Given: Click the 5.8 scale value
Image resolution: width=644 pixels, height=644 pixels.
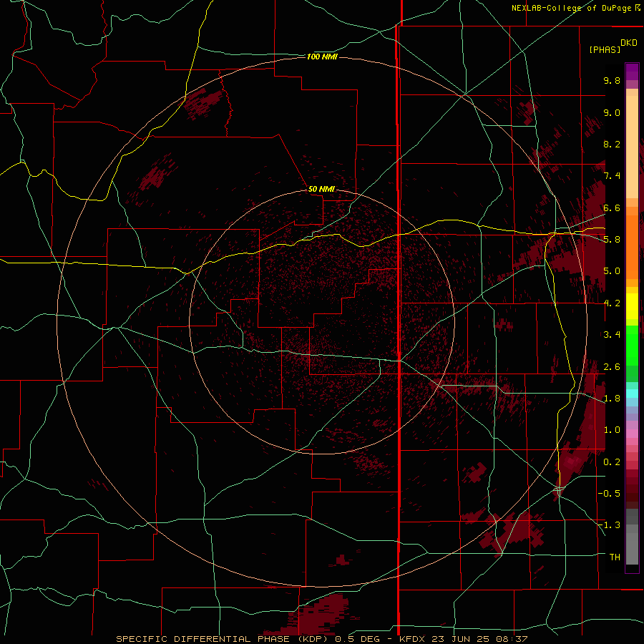Looking at the screenshot, I should tap(612, 240).
